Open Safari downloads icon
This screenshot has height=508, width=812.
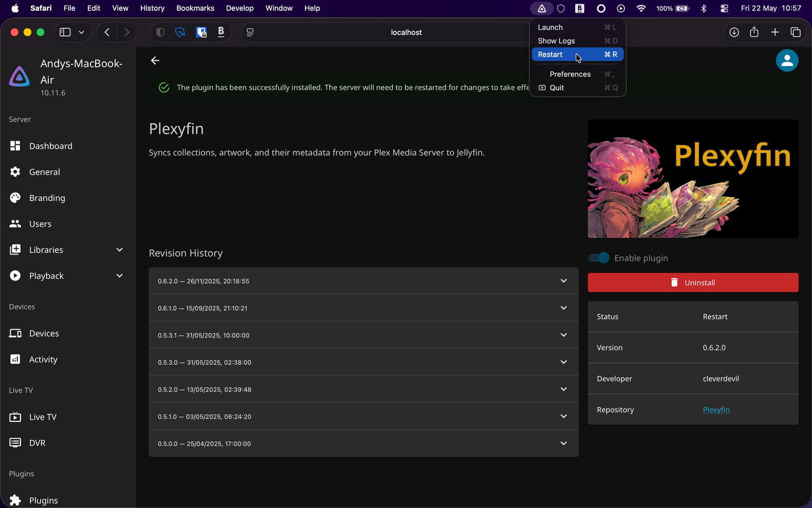pyautogui.click(x=734, y=32)
